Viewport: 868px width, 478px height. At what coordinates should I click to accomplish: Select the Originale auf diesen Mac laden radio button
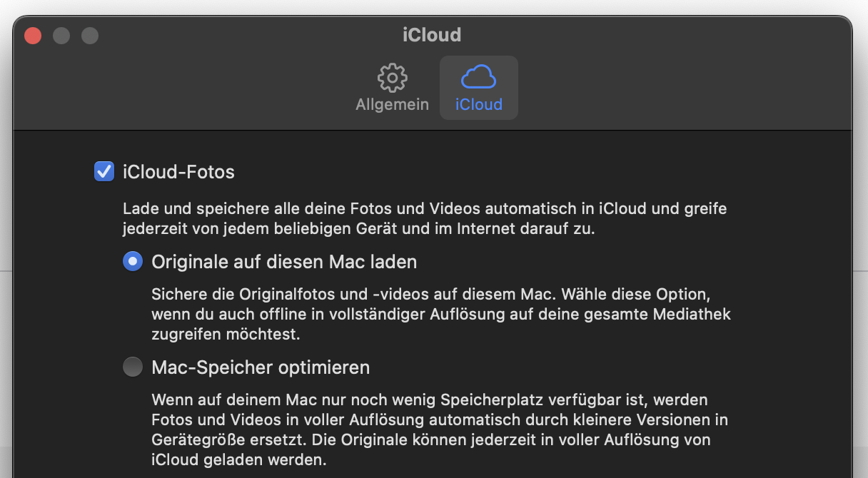click(x=133, y=262)
